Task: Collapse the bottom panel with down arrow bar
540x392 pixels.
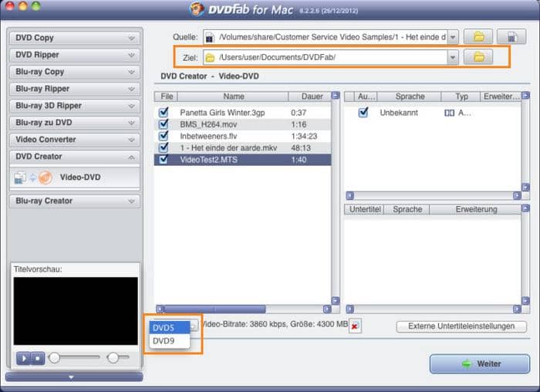Action: click(x=74, y=377)
